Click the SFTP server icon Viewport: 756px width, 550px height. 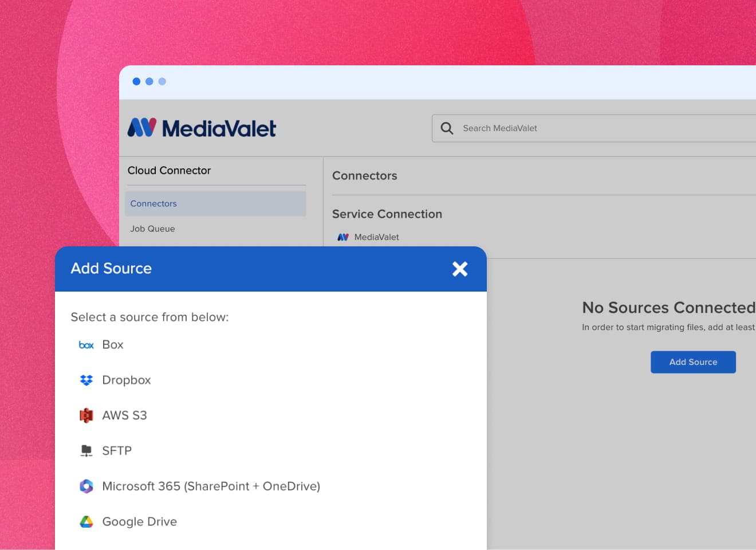click(x=86, y=450)
